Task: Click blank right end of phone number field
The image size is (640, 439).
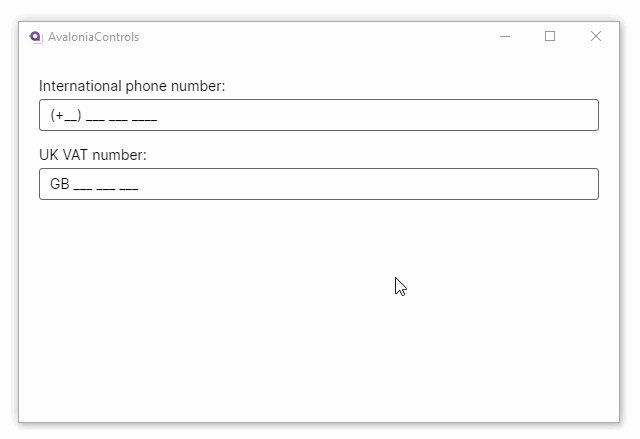Action: [x=560, y=115]
